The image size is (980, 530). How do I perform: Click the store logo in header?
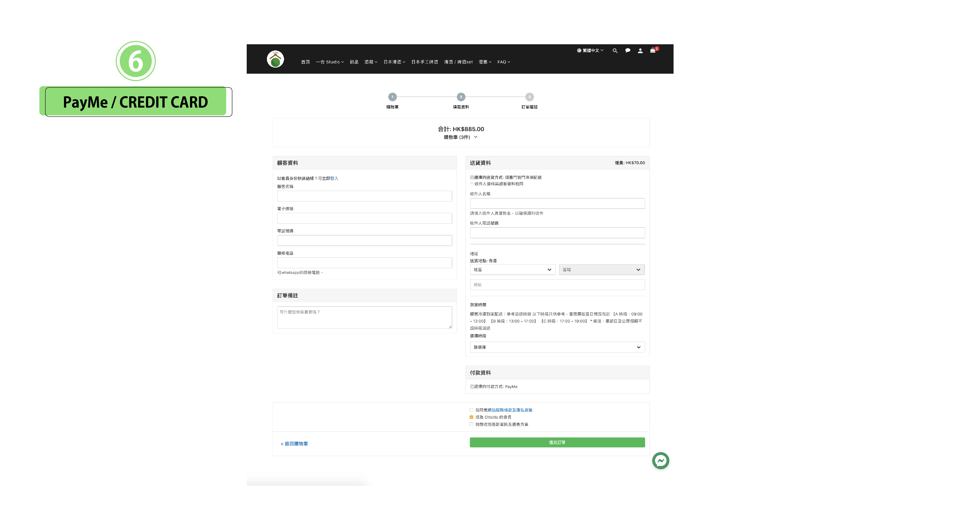(275, 59)
